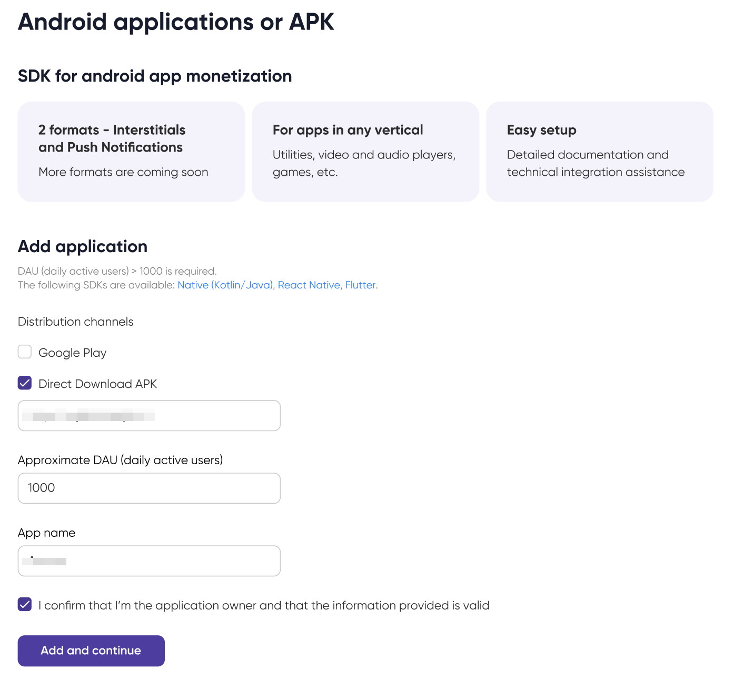Click the APK URL field below Direct Download APK
Image resolution: width=754 pixels, height=700 pixels.
coord(149,416)
